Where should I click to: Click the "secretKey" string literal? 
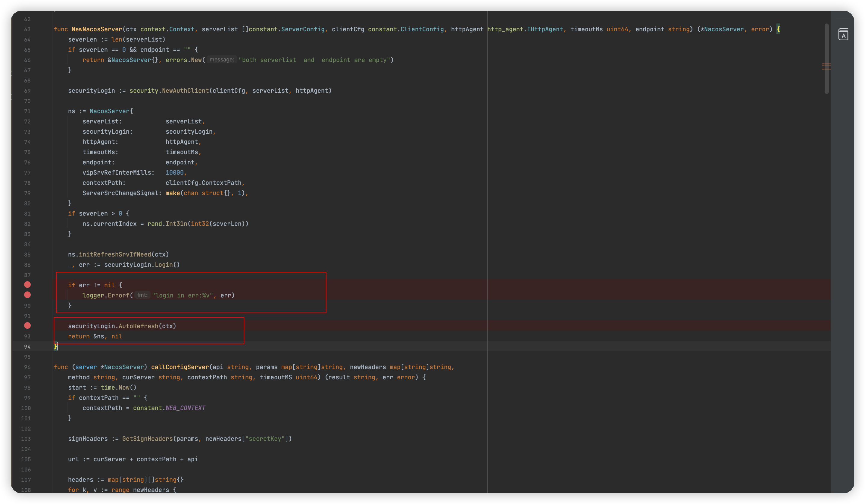[x=265, y=439]
